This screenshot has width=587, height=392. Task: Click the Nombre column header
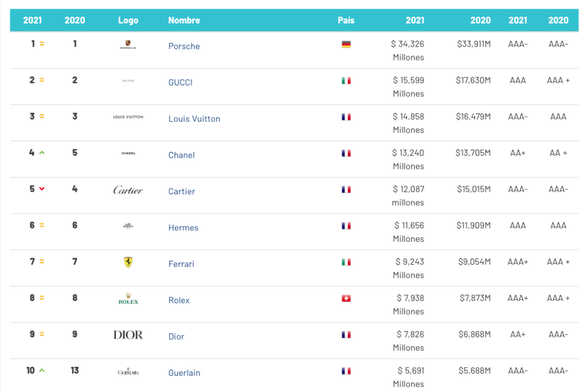[184, 20]
